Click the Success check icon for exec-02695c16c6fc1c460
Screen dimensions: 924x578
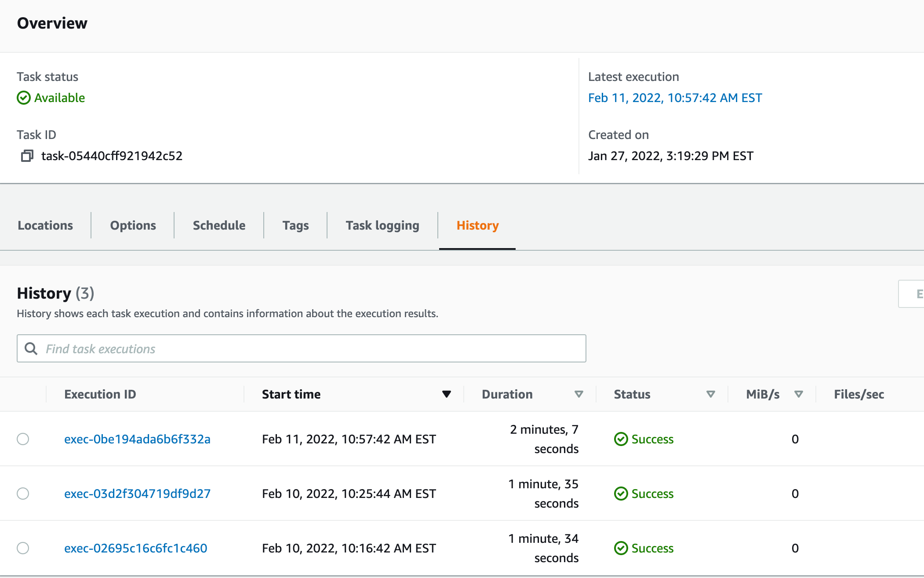[621, 548]
